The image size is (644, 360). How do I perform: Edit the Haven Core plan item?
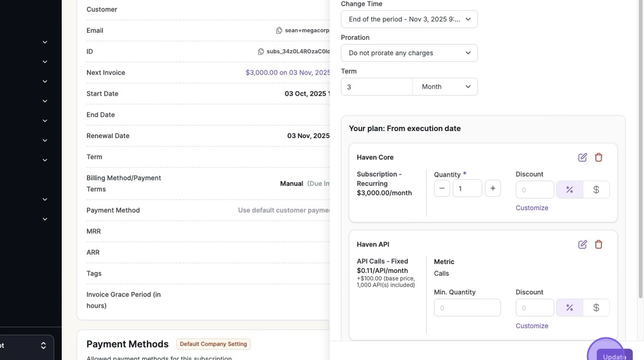[582, 157]
